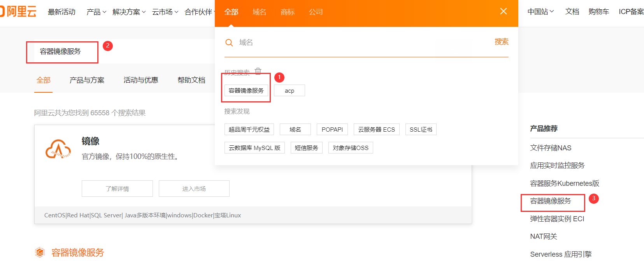Clear search history with trash icon

tap(258, 71)
